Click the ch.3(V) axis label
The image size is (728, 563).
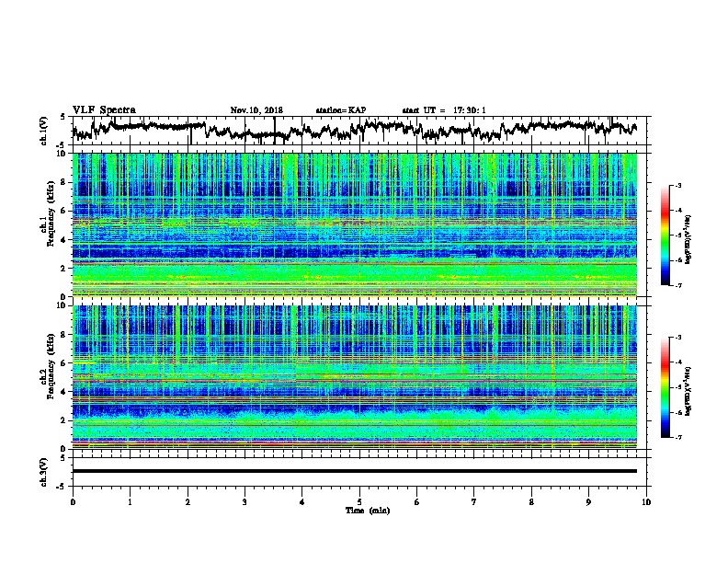pos(43,472)
